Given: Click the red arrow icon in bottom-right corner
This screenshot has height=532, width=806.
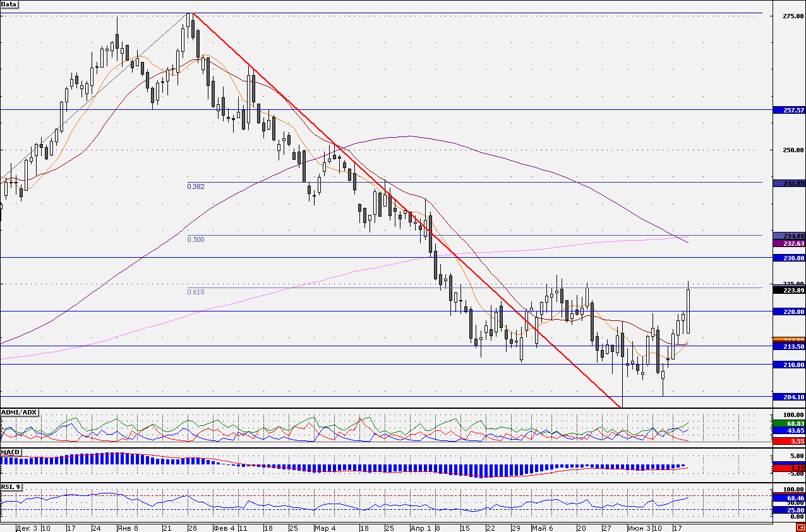Looking at the screenshot, I should 800,528.
